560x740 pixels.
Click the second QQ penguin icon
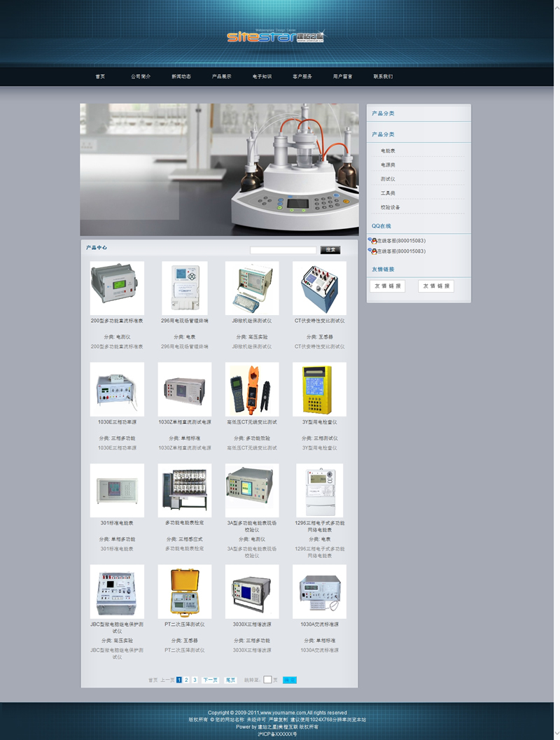click(373, 251)
